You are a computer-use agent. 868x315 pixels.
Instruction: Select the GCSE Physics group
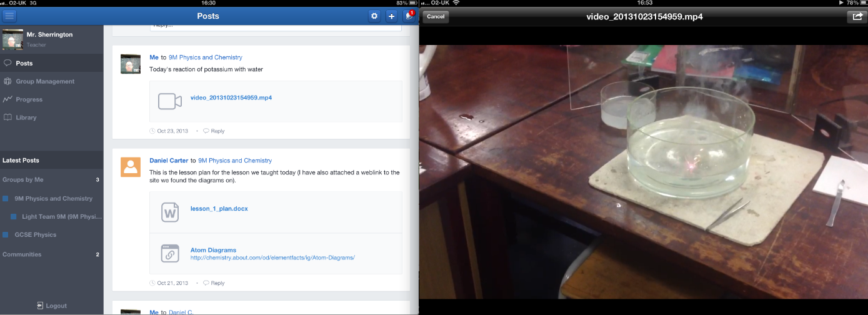36,235
